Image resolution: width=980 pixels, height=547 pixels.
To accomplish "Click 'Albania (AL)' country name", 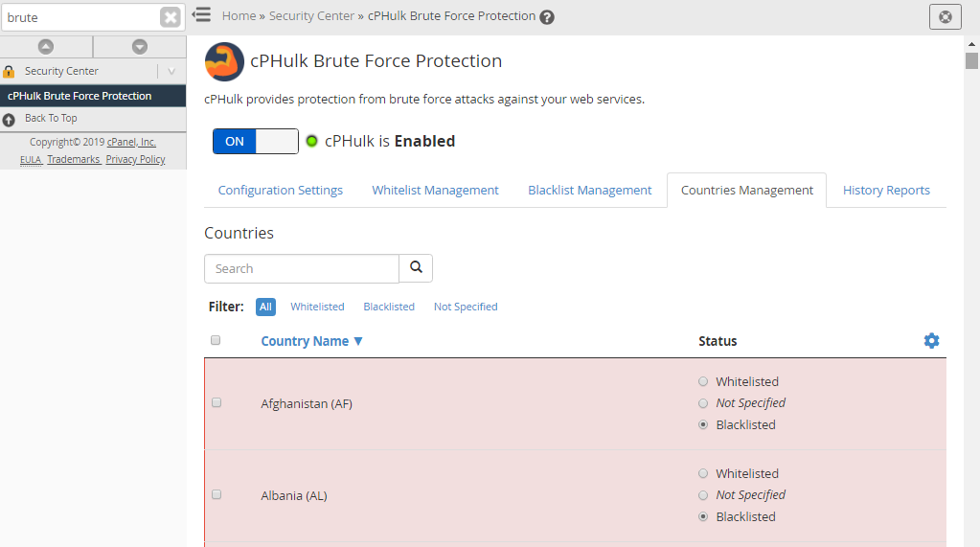I will tap(294, 495).
